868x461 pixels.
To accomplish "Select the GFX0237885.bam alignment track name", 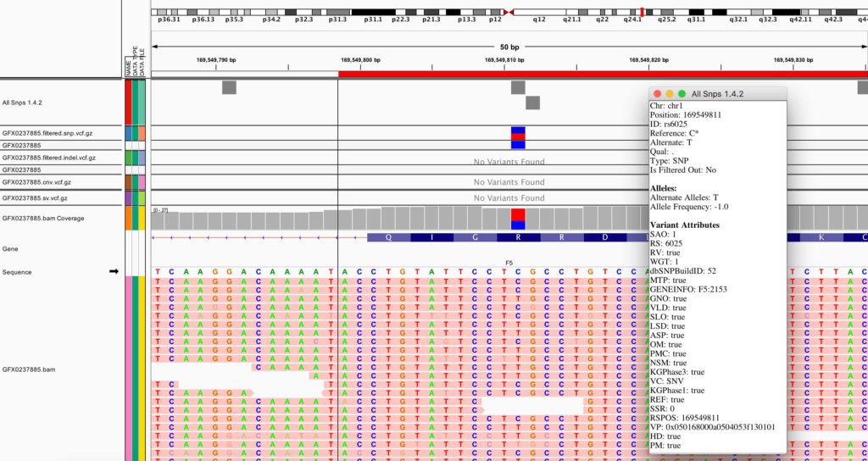I will (29, 369).
